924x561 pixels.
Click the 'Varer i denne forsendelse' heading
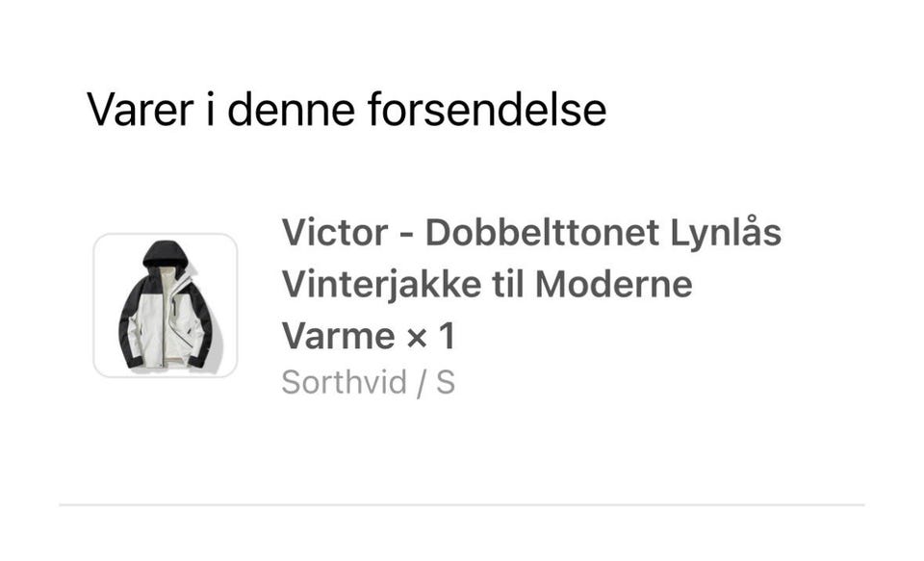pos(346,109)
